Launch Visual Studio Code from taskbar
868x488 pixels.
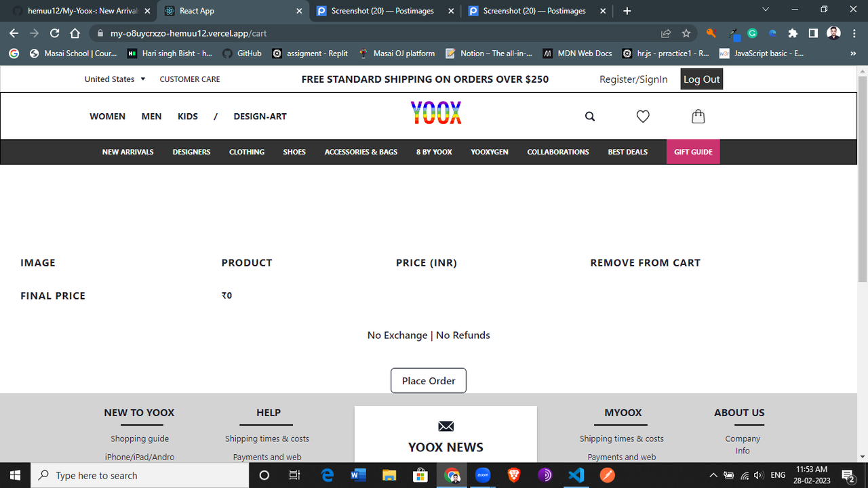point(576,475)
